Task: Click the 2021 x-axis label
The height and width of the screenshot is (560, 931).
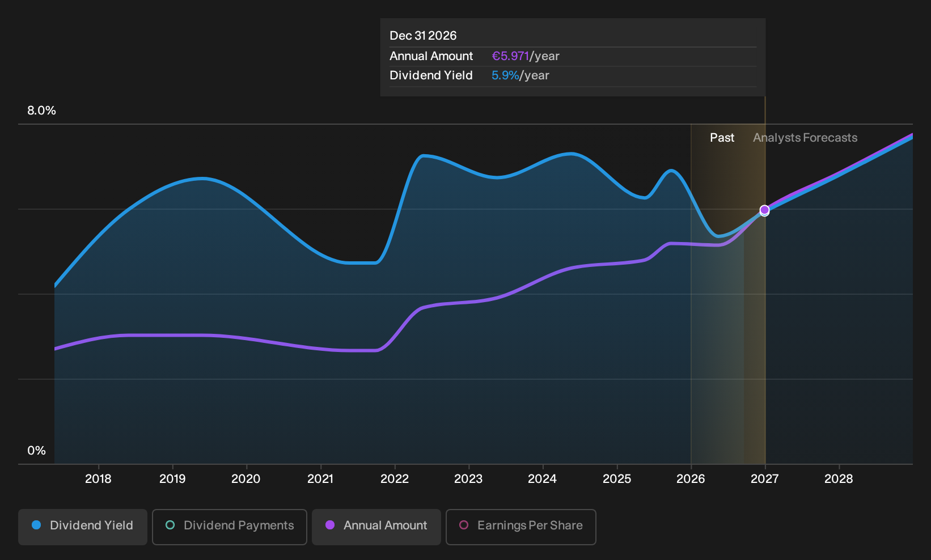Action: coord(320,479)
